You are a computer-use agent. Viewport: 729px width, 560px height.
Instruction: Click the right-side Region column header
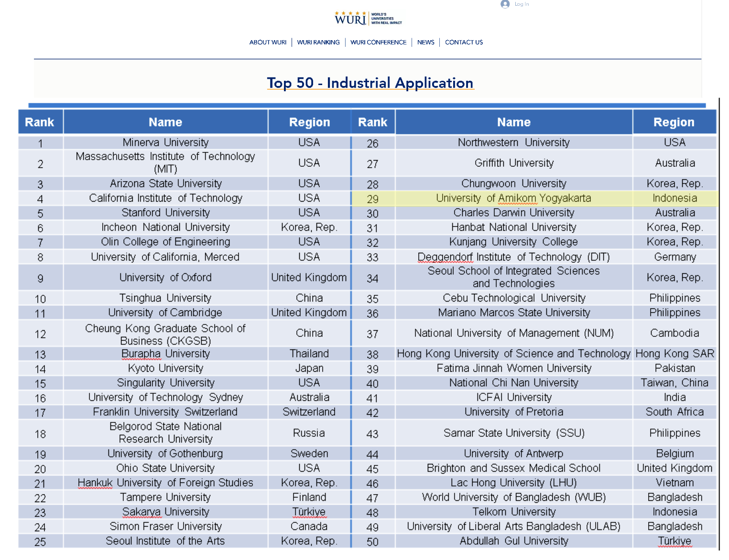pos(674,122)
